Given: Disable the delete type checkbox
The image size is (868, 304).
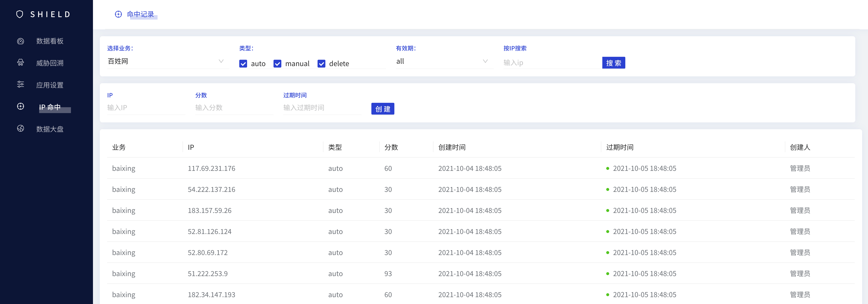Looking at the screenshot, I should (x=321, y=64).
